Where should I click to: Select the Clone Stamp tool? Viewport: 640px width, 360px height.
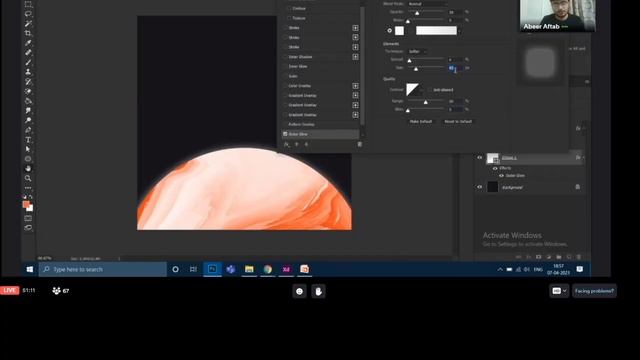(28, 72)
